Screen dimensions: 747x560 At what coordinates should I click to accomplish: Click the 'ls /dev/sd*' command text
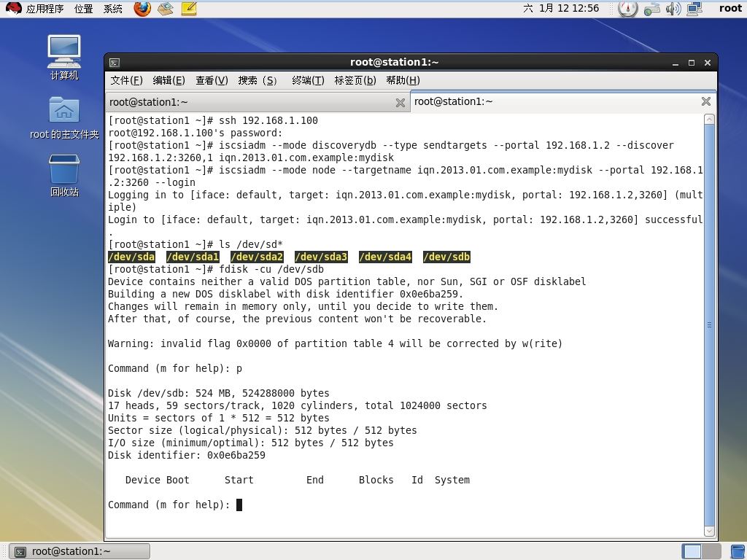click(x=251, y=245)
